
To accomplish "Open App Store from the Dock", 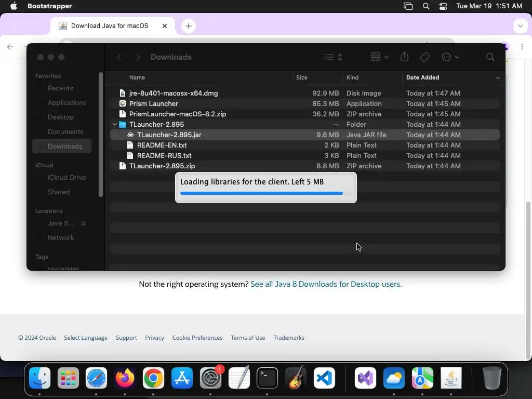I will point(182,378).
